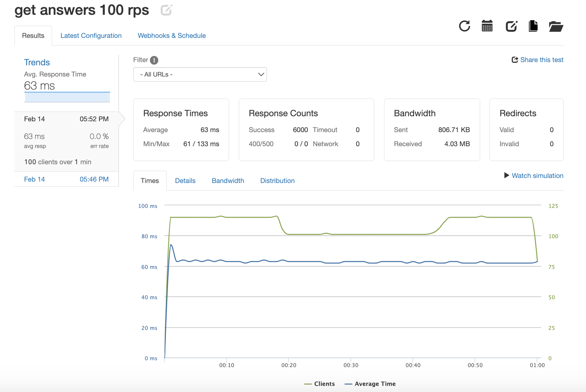The width and height of the screenshot is (586, 392).
Task: Click the avg response time trend bar
Action: click(x=67, y=97)
